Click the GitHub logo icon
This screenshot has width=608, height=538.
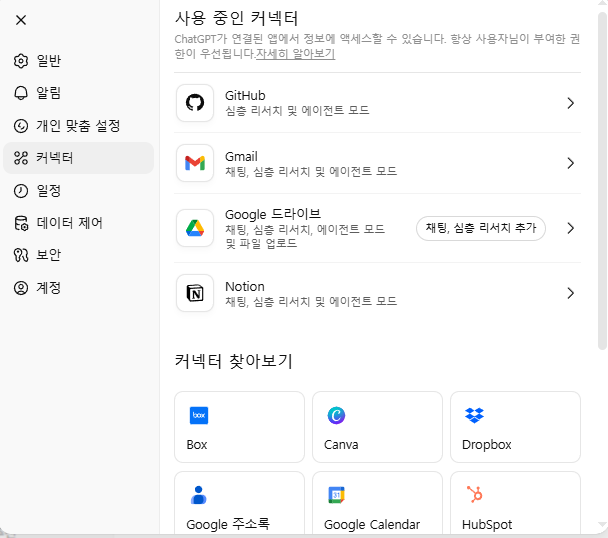coord(195,103)
